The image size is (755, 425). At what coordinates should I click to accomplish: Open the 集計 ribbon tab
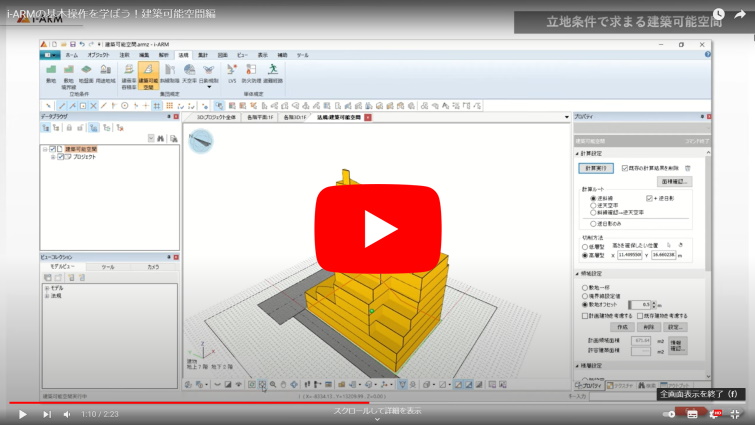coord(202,55)
